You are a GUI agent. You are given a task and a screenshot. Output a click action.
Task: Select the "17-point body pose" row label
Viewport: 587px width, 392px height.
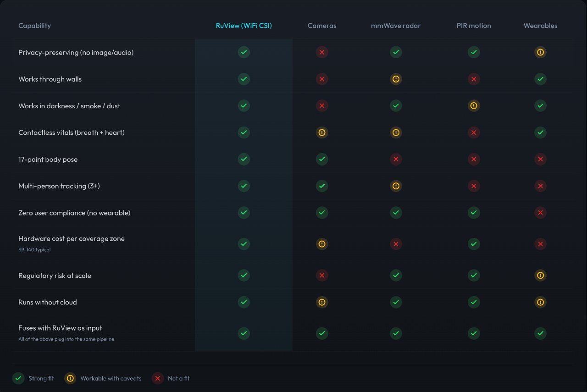(x=48, y=160)
